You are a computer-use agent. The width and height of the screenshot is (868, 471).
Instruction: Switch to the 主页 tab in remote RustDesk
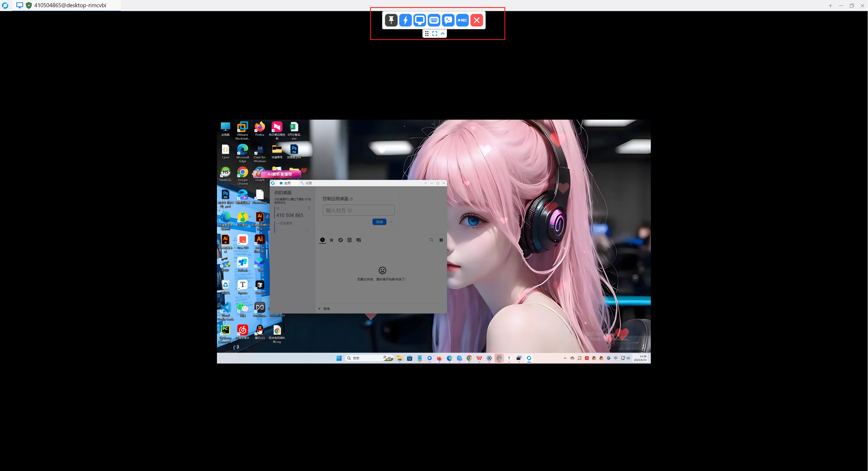pos(285,183)
